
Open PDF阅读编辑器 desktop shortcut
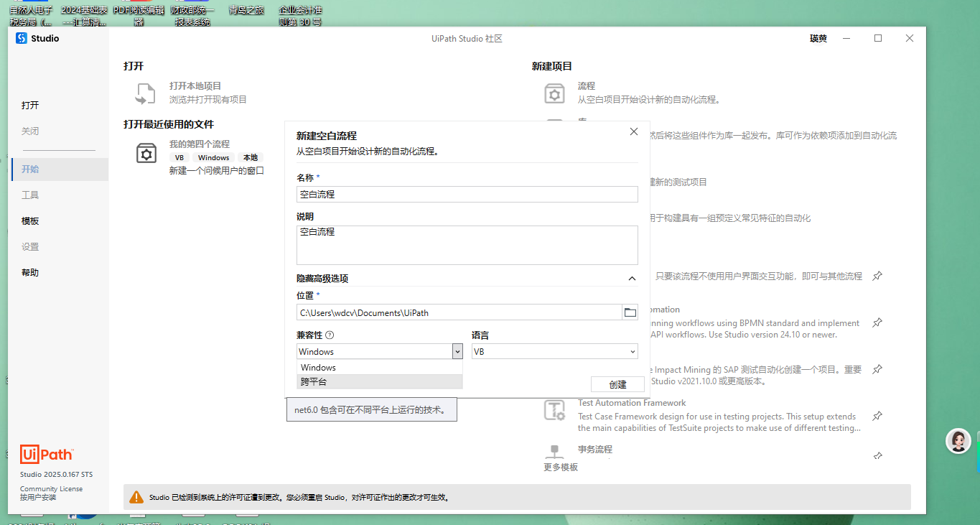[x=139, y=16]
